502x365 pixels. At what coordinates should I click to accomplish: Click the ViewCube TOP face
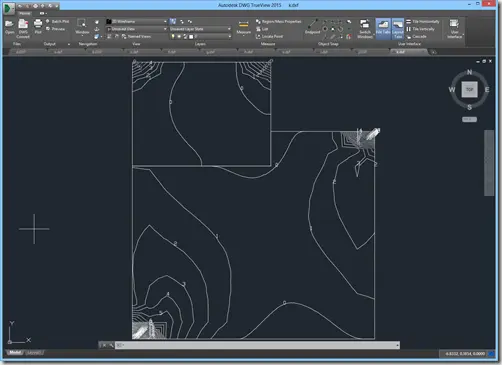(x=469, y=89)
